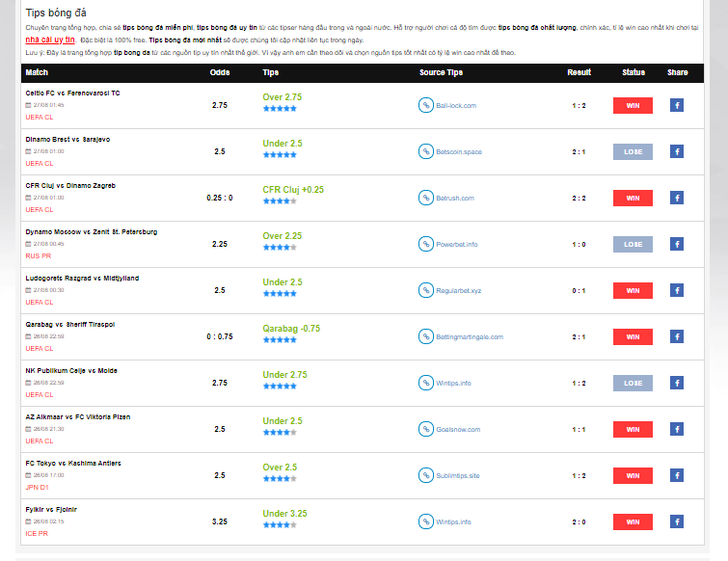Click the Source Tips column header
The height and width of the screenshot is (561, 728).
coord(441,72)
